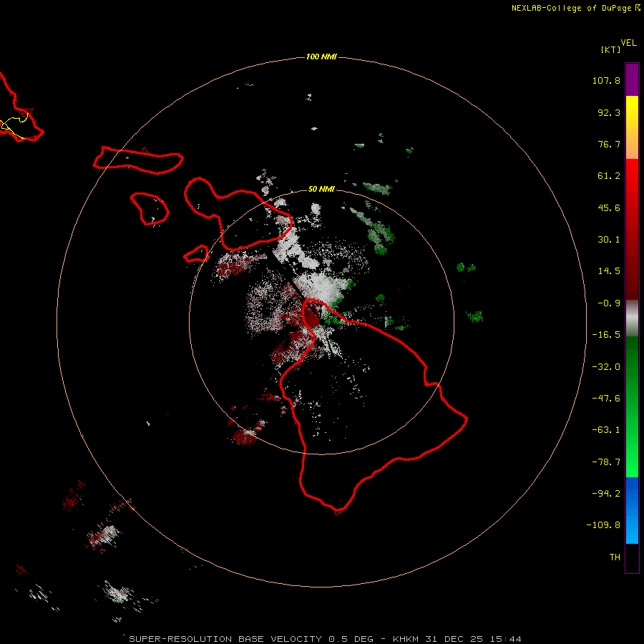Screen dimensions: 644x644
Task: Click the -16.5 velocity scale value
Action: click(x=606, y=335)
